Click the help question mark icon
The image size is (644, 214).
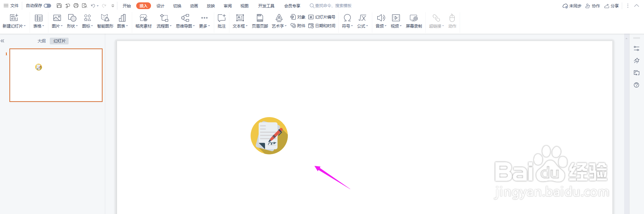click(637, 85)
